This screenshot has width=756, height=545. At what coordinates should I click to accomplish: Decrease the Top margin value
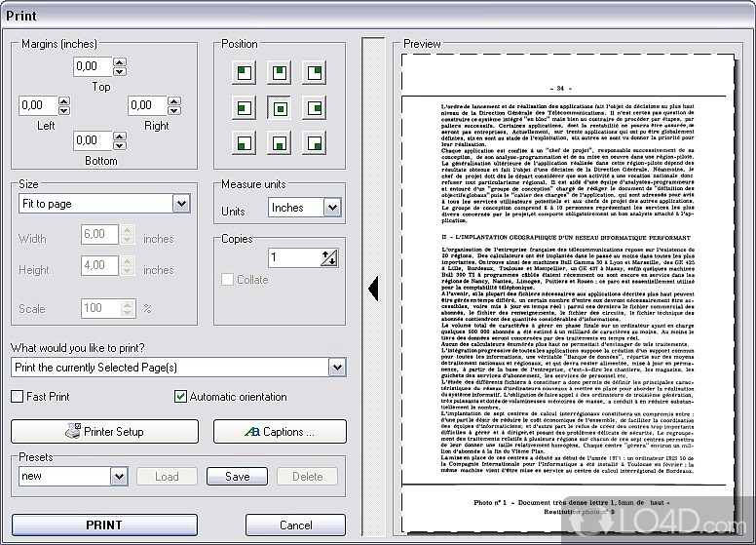120,71
